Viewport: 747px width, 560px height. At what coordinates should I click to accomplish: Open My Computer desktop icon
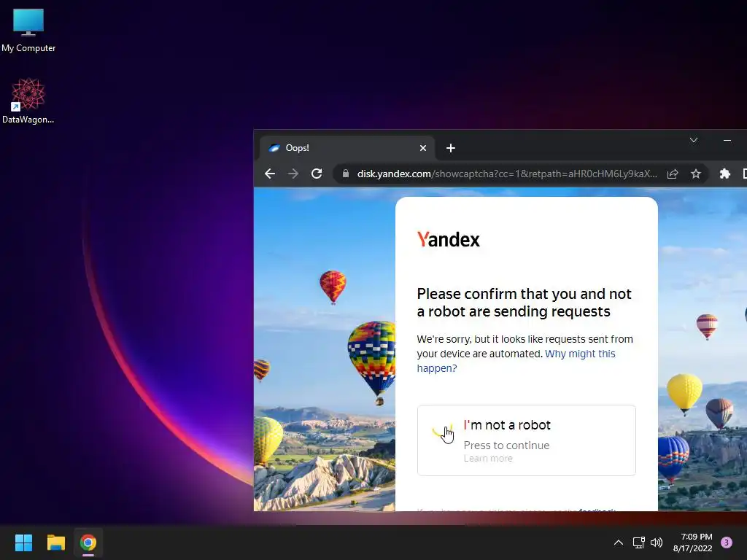click(28, 31)
